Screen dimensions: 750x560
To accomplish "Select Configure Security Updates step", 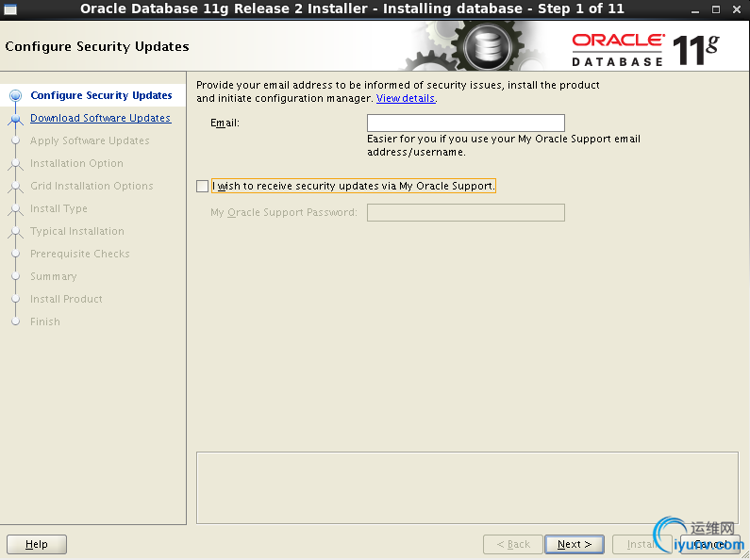I will coord(101,95).
